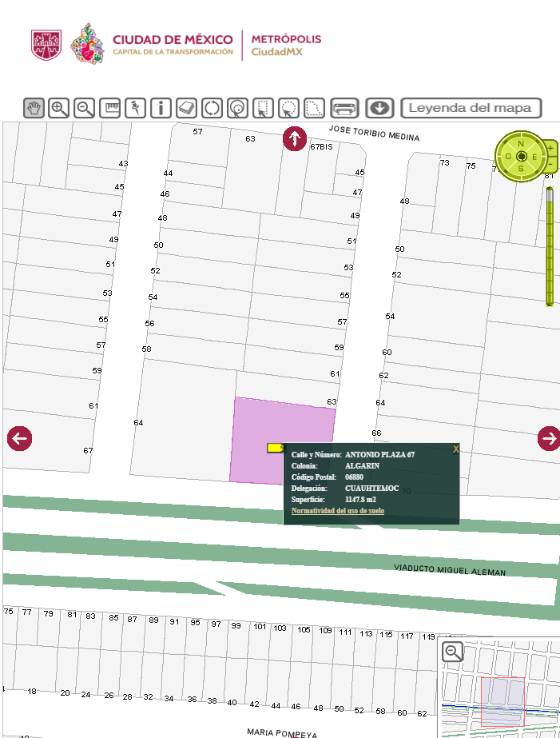
Task: Click the refresh map tool
Action: point(212,108)
